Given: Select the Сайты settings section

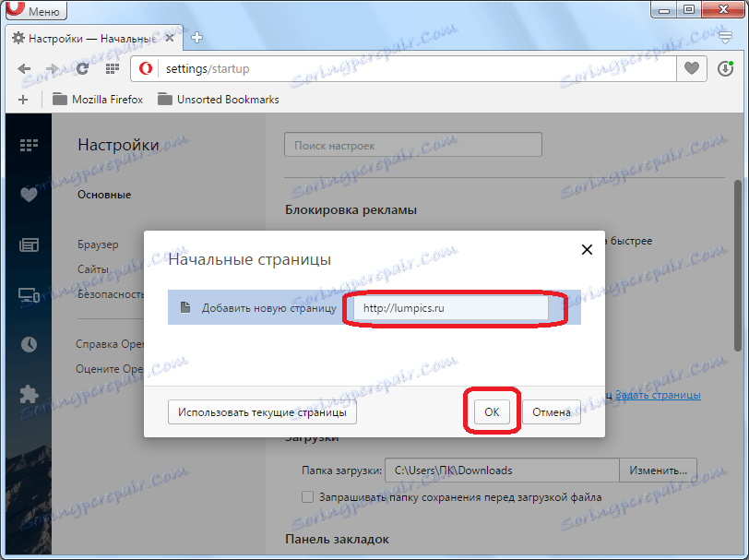Looking at the screenshot, I should point(93,269).
